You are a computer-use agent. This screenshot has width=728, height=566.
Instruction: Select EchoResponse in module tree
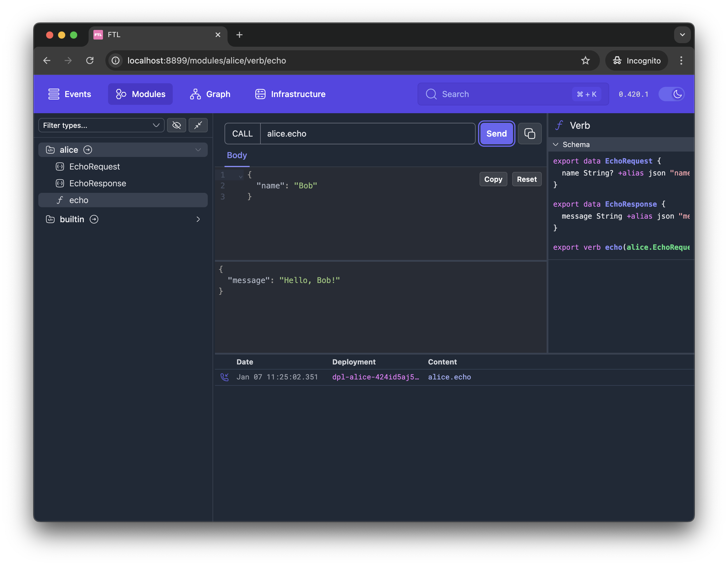point(98,183)
